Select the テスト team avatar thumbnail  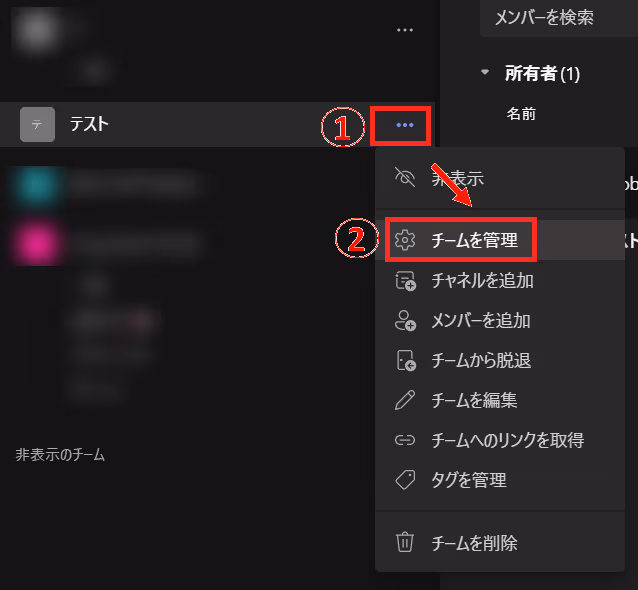37,125
